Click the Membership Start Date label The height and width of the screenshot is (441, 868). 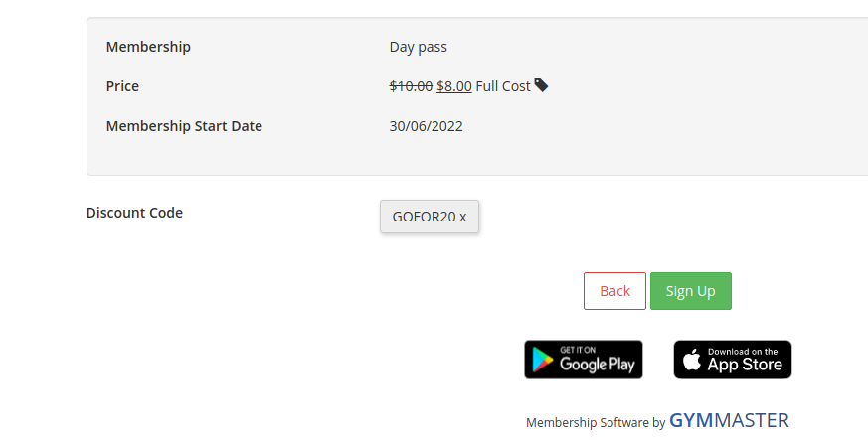[x=184, y=126]
